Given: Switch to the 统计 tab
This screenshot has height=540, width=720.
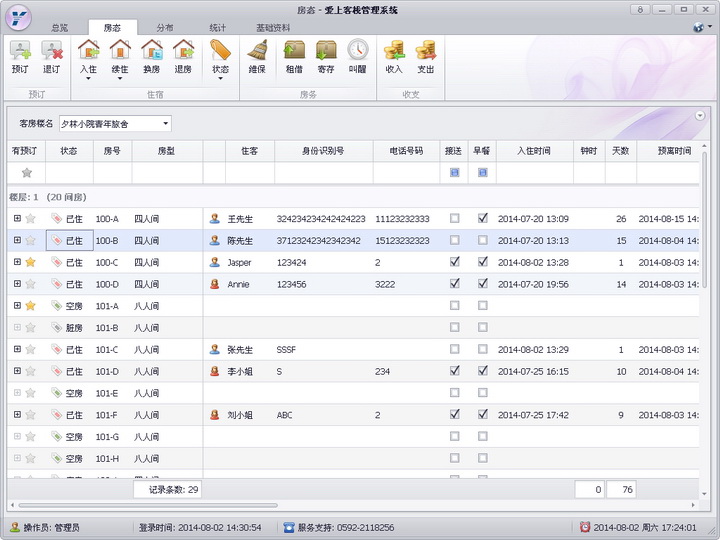Looking at the screenshot, I should (x=217, y=28).
